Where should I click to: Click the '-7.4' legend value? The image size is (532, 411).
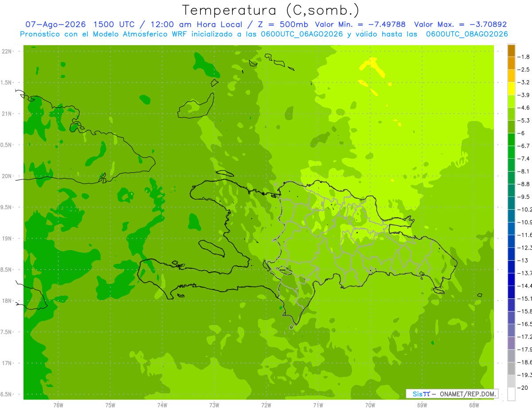click(524, 159)
